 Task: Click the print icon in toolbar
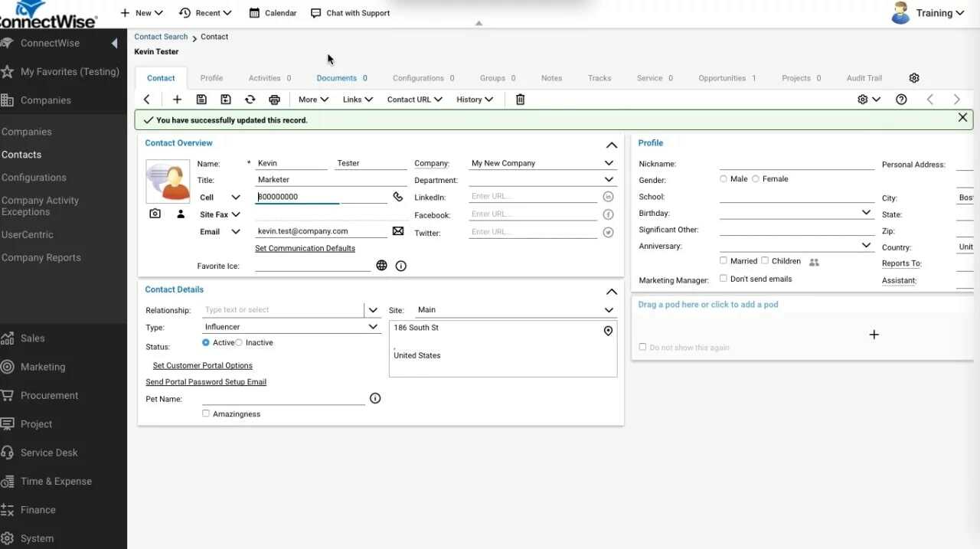(274, 100)
